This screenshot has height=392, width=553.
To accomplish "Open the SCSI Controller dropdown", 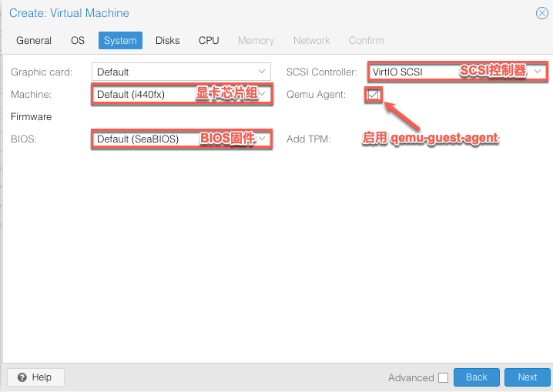I will coord(538,72).
